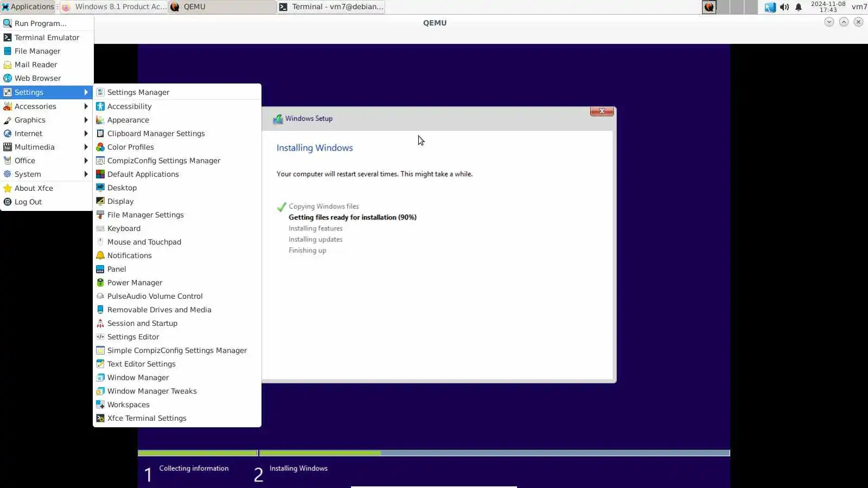The height and width of the screenshot is (488, 868).
Task: Expand the Internet submenu arrow
Action: (x=86, y=133)
